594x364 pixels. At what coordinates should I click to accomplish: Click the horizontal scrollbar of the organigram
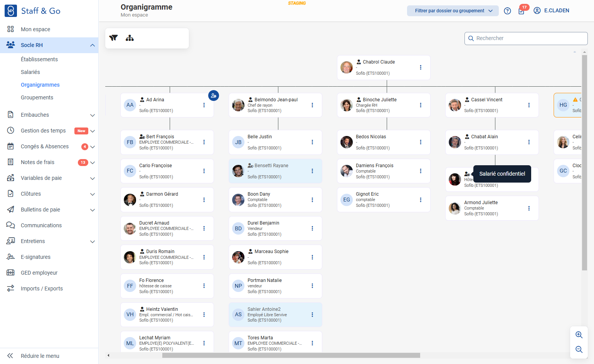click(x=291, y=355)
